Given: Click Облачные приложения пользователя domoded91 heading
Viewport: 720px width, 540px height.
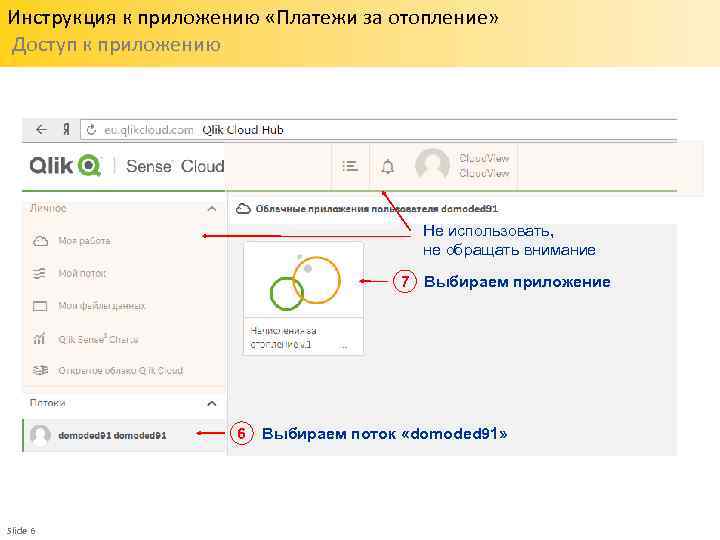Looking at the screenshot, I should click(x=377, y=209).
